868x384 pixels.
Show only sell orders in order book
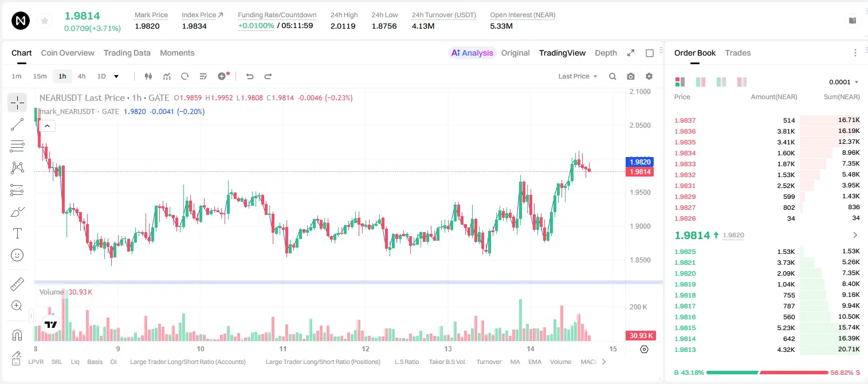[x=742, y=82]
